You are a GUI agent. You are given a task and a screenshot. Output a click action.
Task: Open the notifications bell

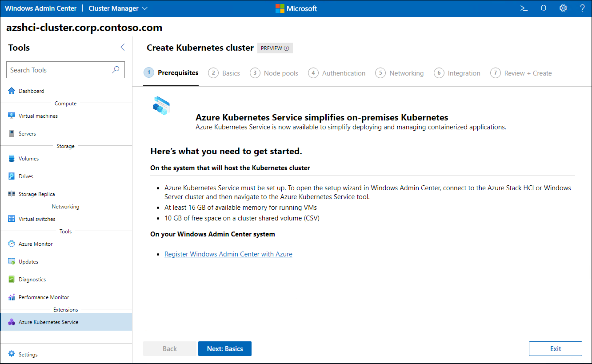point(543,8)
